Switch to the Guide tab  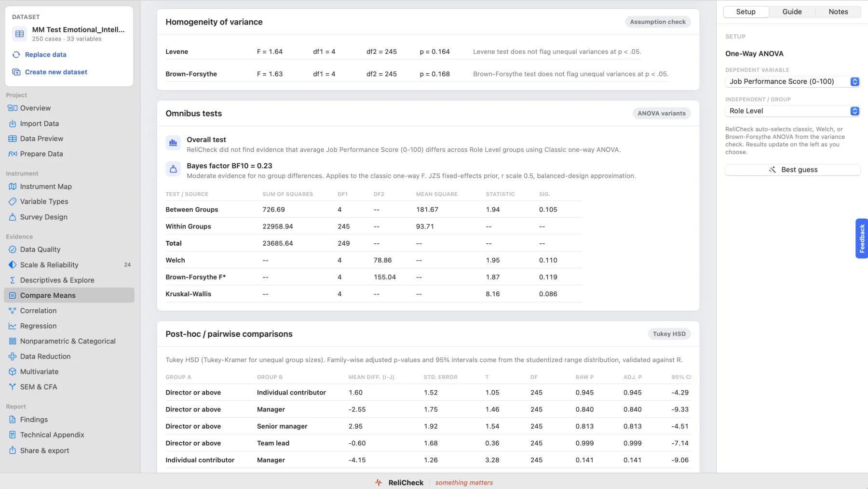pos(792,12)
